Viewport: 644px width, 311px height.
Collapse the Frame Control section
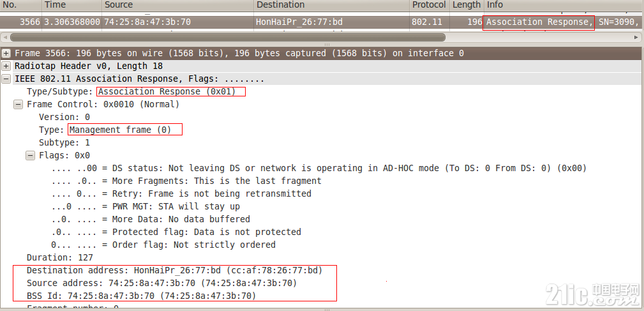[18, 104]
